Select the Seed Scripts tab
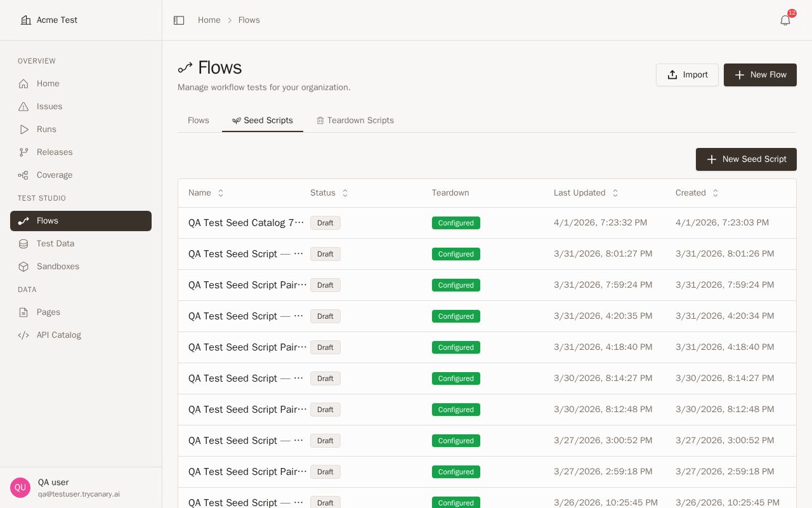Image resolution: width=812 pixels, height=508 pixels. (x=263, y=121)
